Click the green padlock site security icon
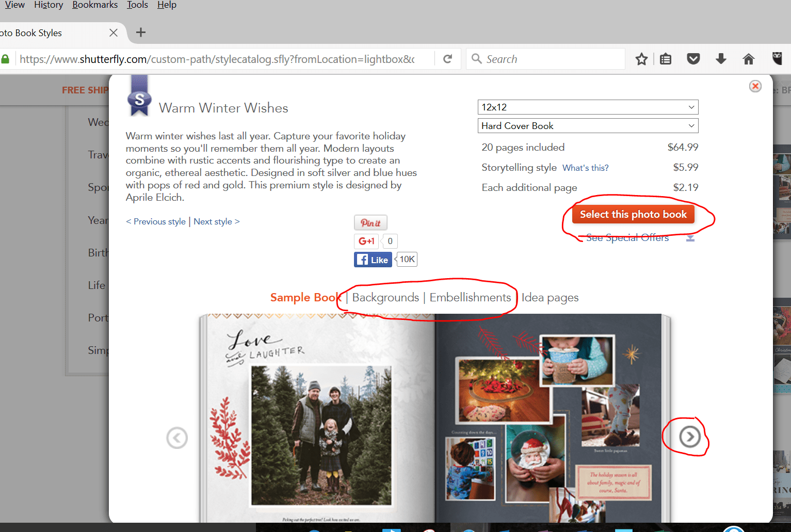This screenshot has height=532, width=791. (5, 59)
